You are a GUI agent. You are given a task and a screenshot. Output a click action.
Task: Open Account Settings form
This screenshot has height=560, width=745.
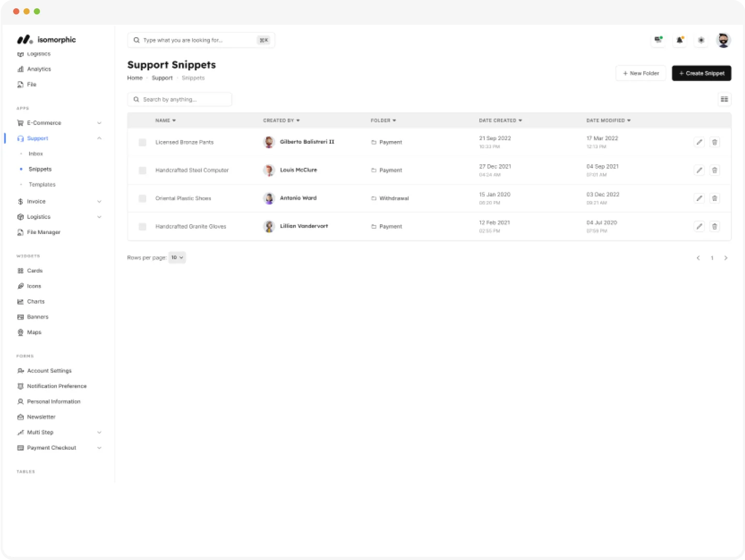coord(44,371)
